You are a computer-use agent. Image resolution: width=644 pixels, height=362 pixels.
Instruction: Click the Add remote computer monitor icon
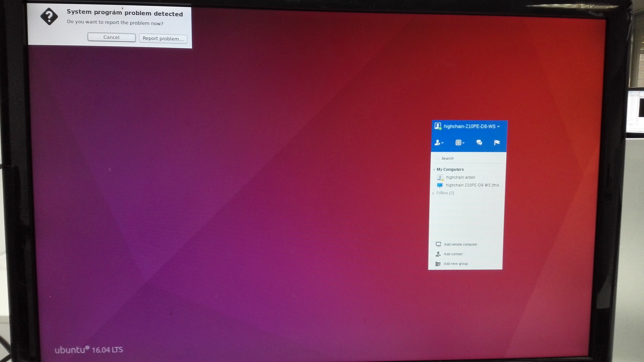(x=438, y=244)
